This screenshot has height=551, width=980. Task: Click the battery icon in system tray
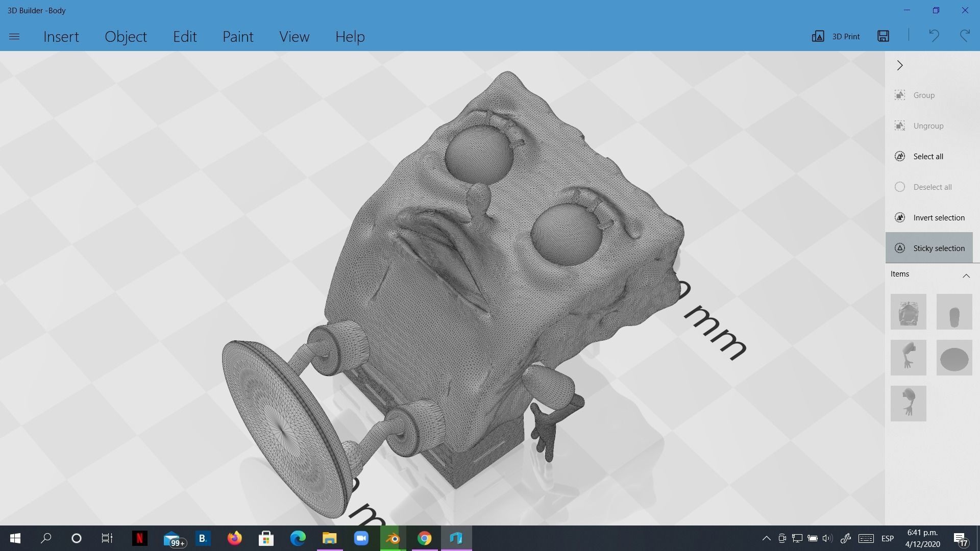click(x=812, y=538)
